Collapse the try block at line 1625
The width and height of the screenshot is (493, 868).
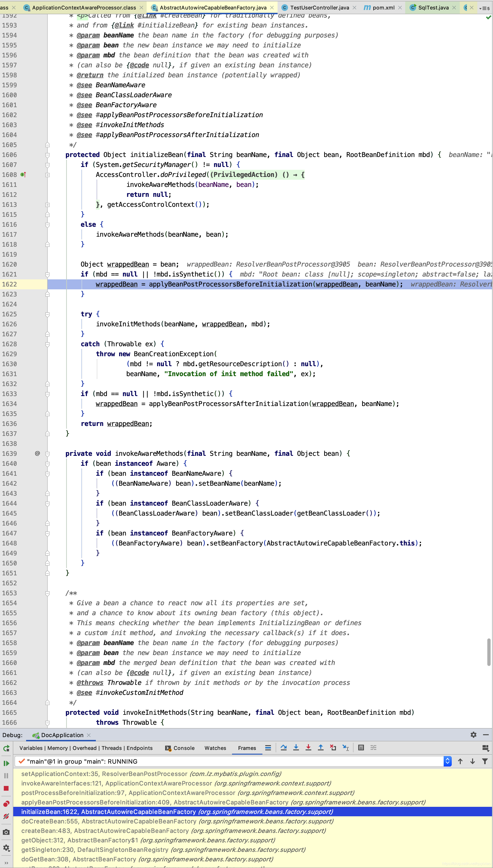(47, 314)
